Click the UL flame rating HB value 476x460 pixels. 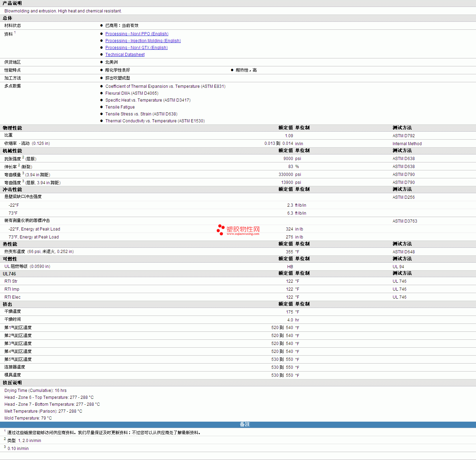click(x=290, y=267)
